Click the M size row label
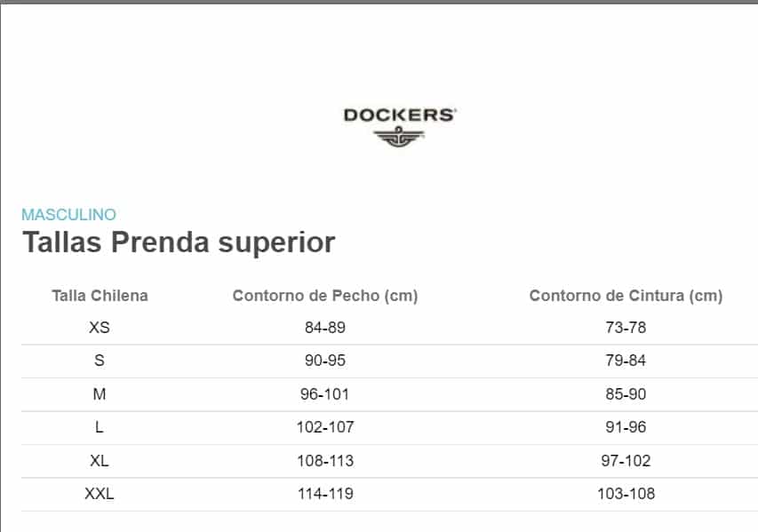 coord(100,394)
